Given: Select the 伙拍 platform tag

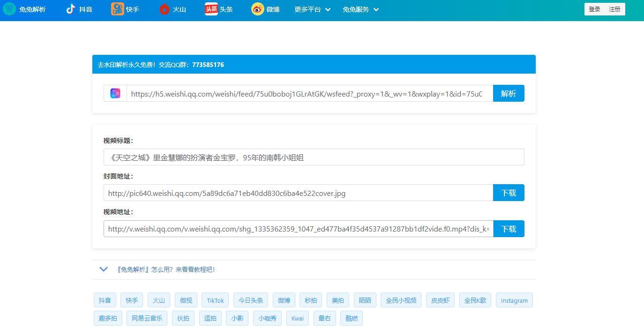Looking at the screenshot, I should click(183, 318).
